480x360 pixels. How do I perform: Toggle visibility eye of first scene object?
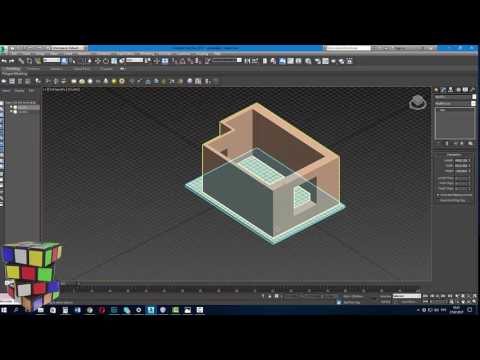(x=11, y=107)
